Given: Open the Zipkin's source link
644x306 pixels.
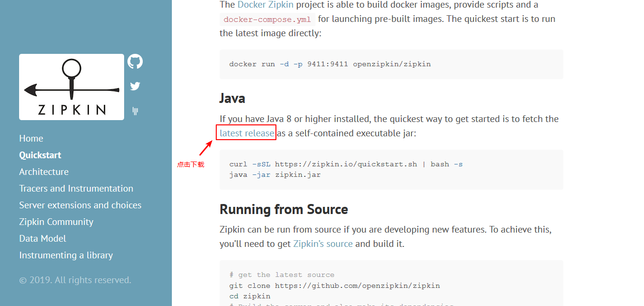Looking at the screenshot, I should pyautogui.click(x=323, y=244).
